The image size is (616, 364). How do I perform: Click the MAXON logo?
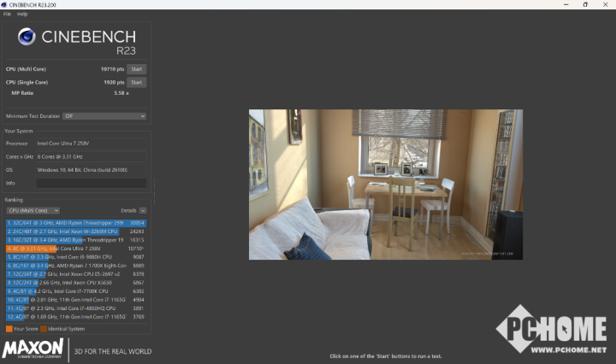[33, 349]
